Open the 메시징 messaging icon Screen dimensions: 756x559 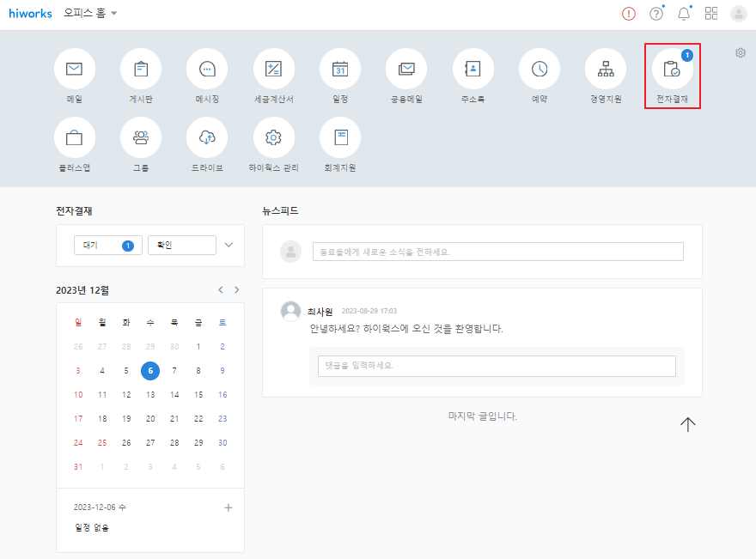(x=207, y=69)
